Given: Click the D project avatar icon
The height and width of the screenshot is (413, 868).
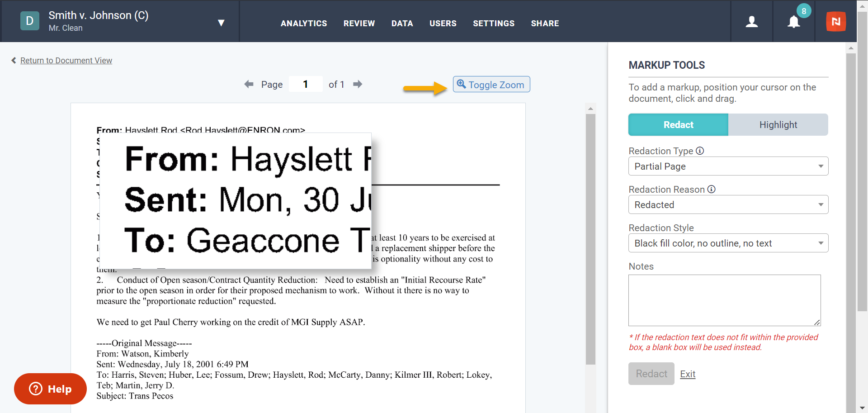Looking at the screenshot, I should pyautogui.click(x=30, y=21).
